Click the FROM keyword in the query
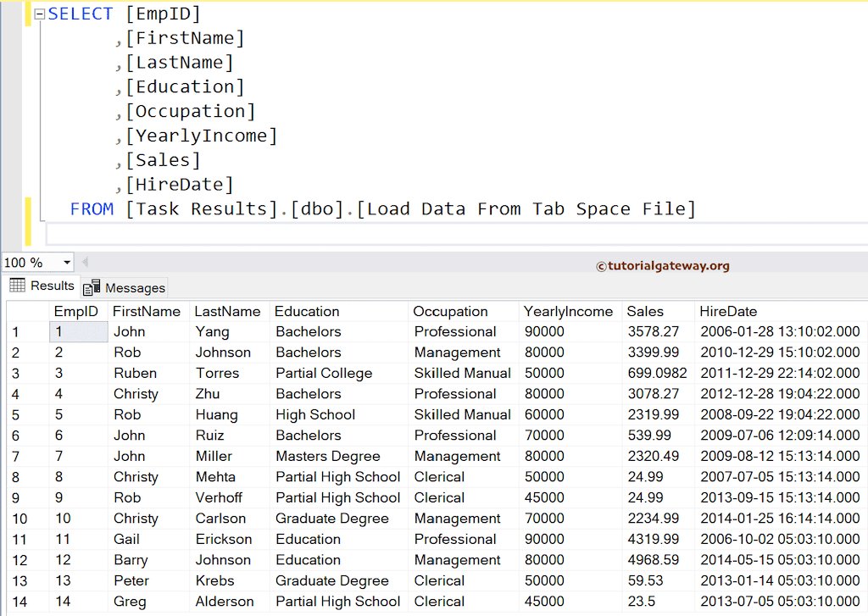 [92, 208]
